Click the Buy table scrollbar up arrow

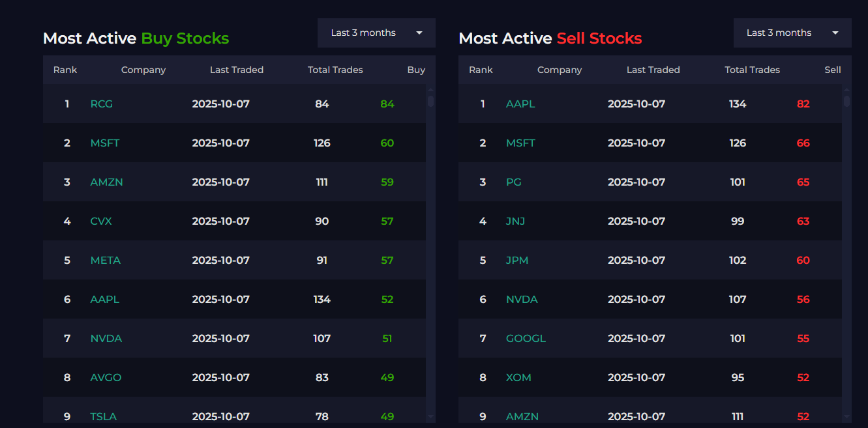coord(430,89)
